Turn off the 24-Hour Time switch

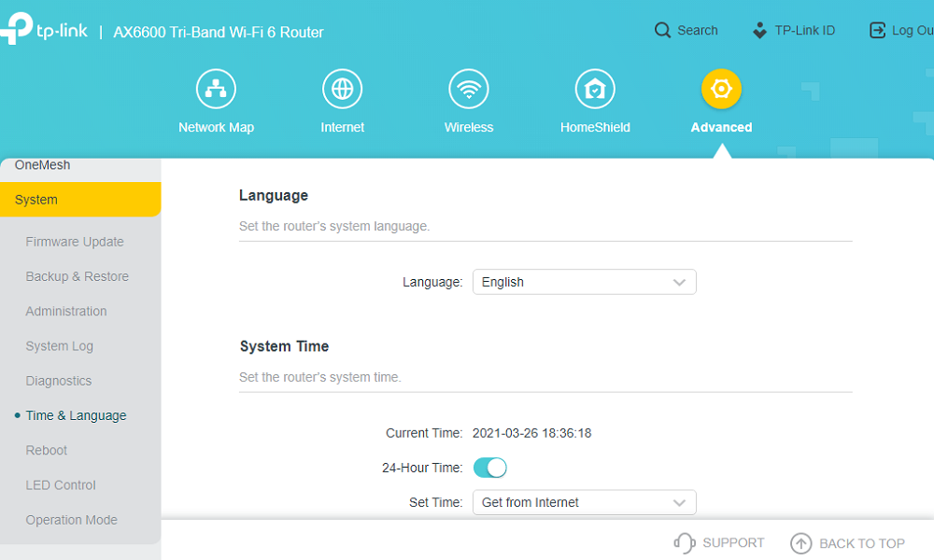[x=489, y=468]
